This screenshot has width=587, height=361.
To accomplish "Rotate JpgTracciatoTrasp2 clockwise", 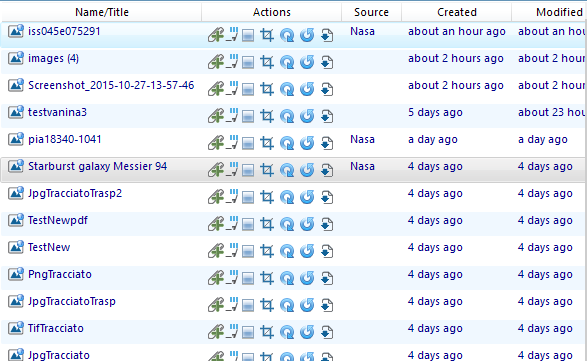I will coord(287,197).
